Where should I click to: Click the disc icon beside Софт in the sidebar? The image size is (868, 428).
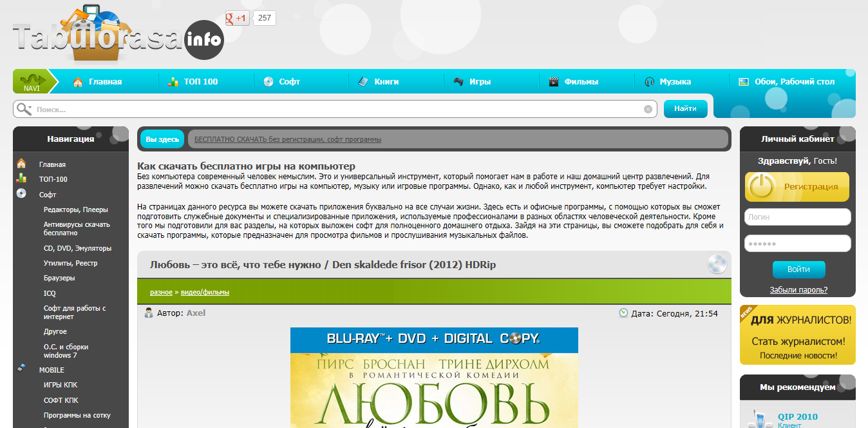tap(21, 193)
